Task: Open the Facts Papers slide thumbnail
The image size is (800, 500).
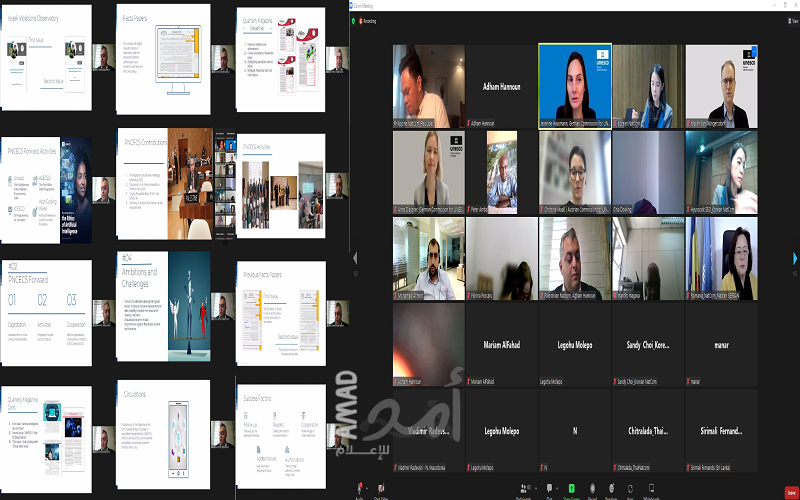Action: tap(163, 59)
